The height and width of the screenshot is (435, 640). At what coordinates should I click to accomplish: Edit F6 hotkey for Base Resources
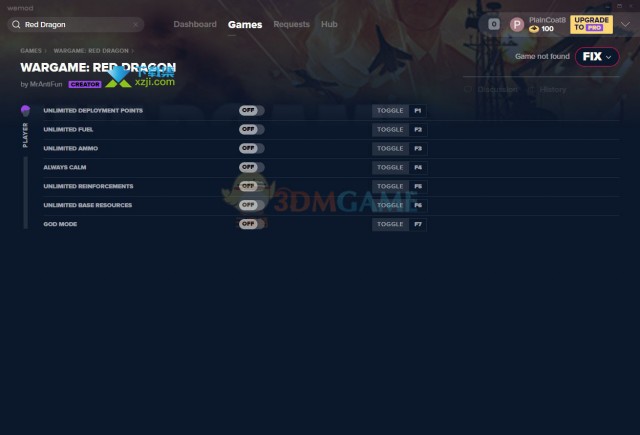tap(418, 205)
